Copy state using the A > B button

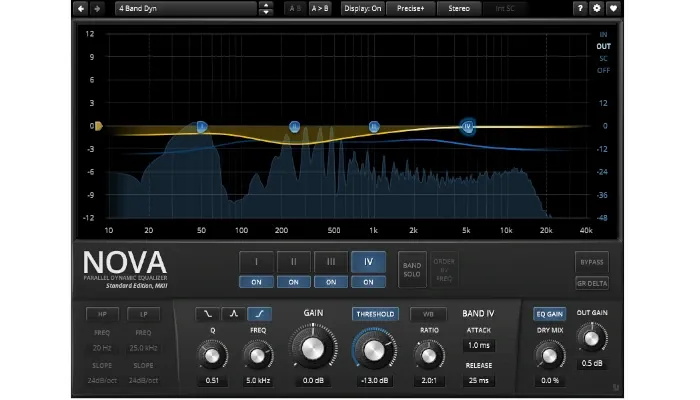pyautogui.click(x=320, y=8)
